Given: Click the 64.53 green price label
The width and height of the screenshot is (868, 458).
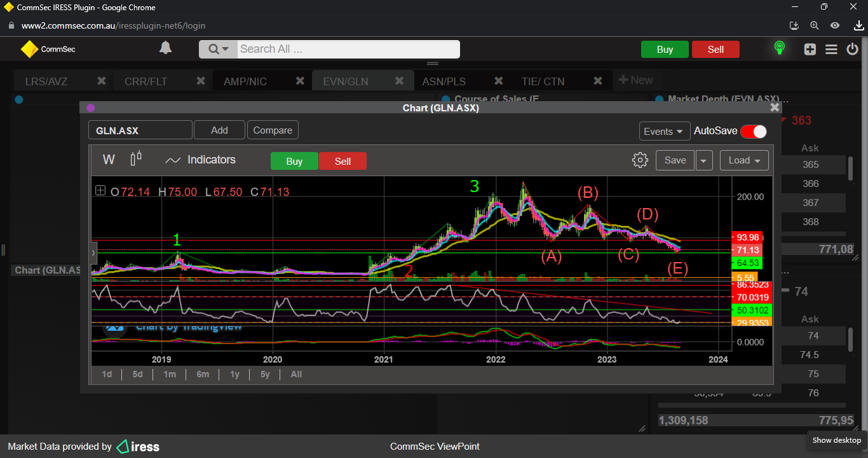Looking at the screenshot, I should point(748,263).
